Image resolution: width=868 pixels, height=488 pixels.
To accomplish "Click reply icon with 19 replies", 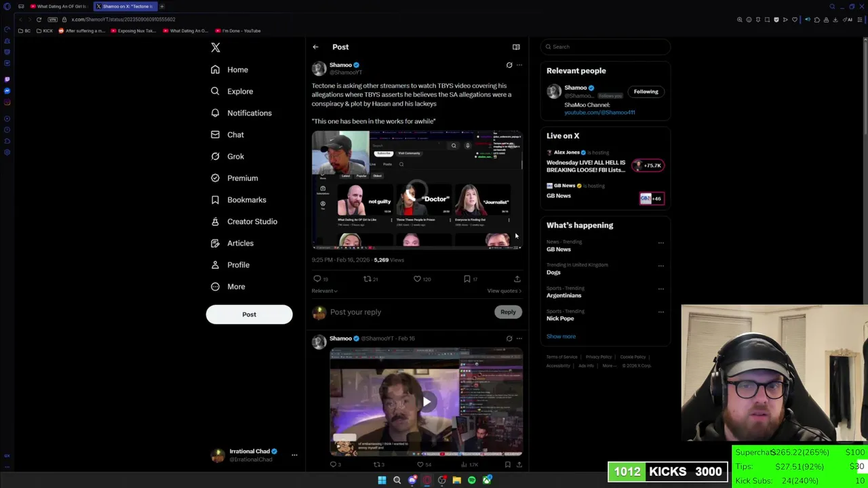I will [321, 279].
